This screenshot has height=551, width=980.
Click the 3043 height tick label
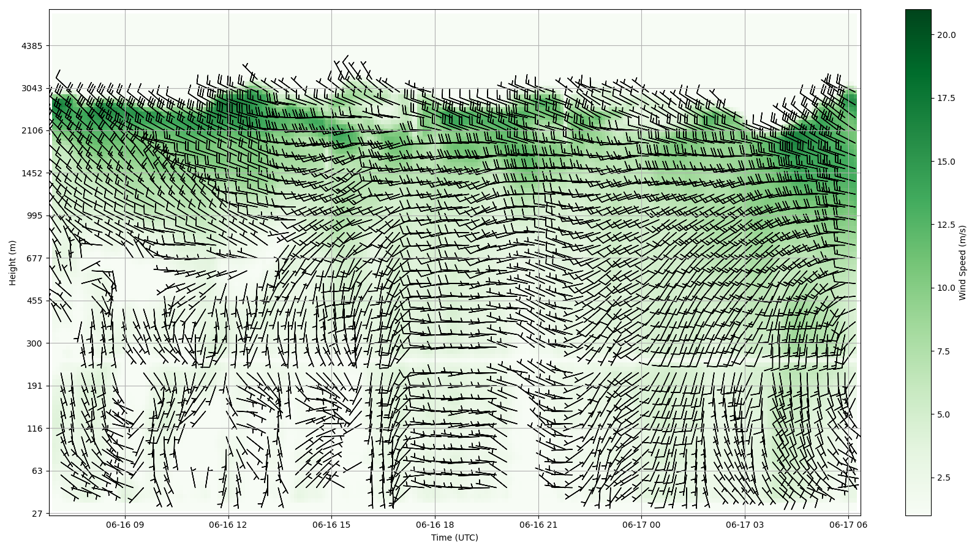32,88
